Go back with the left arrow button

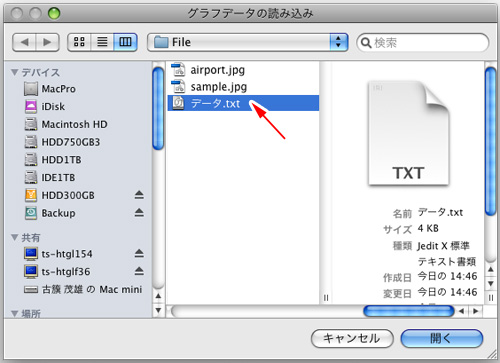click(24, 42)
